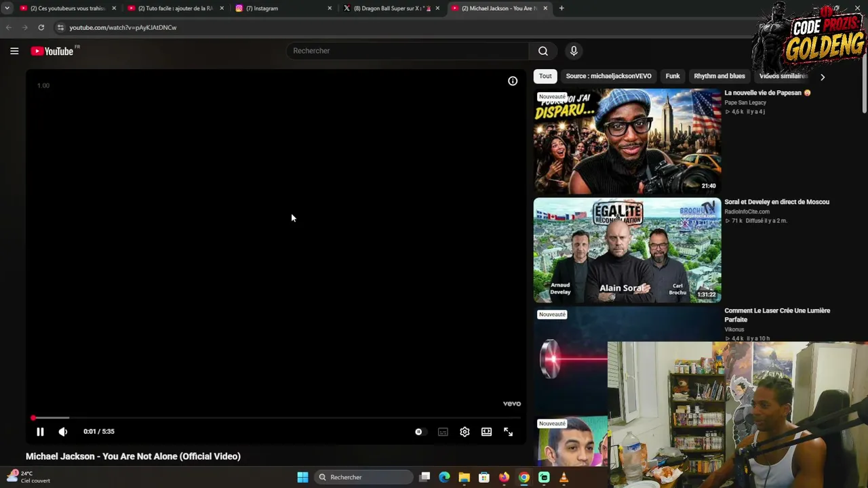Toggle subtitles on the player

443,432
